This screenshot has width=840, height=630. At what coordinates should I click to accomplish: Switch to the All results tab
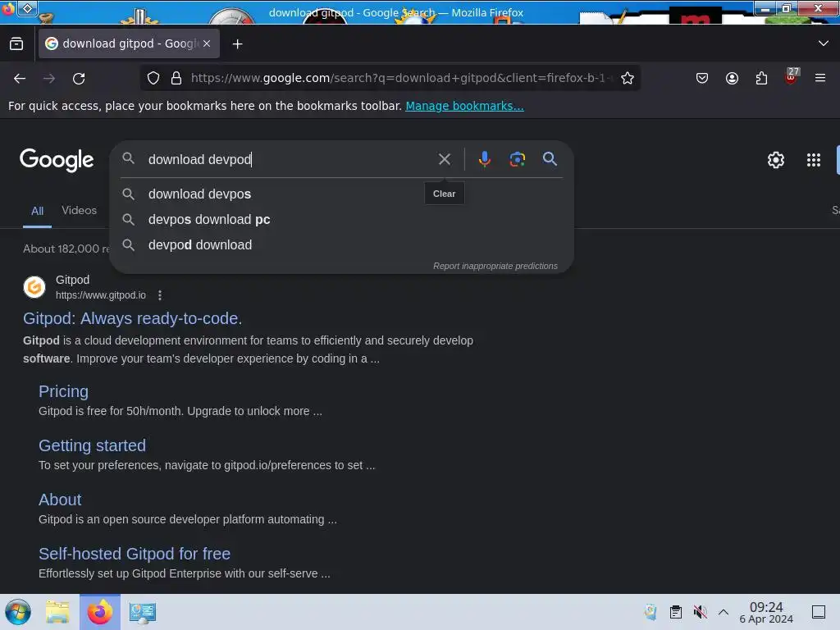[x=37, y=211]
